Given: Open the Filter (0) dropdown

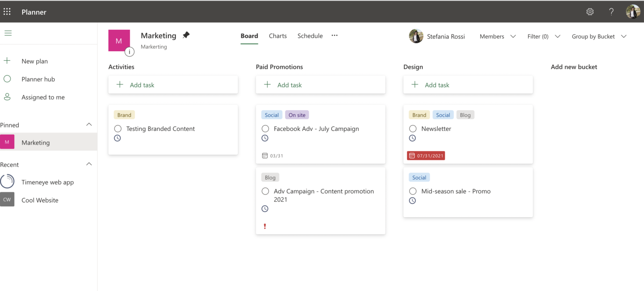Looking at the screenshot, I should coord(543,36).
